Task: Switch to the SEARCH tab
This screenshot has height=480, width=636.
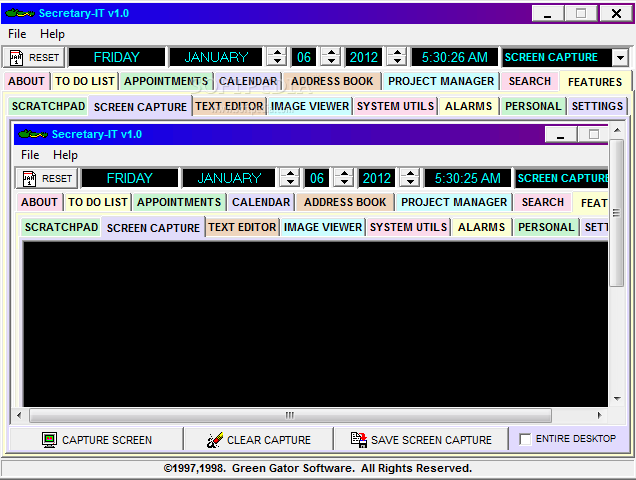Action: click(x=530, y=81)
